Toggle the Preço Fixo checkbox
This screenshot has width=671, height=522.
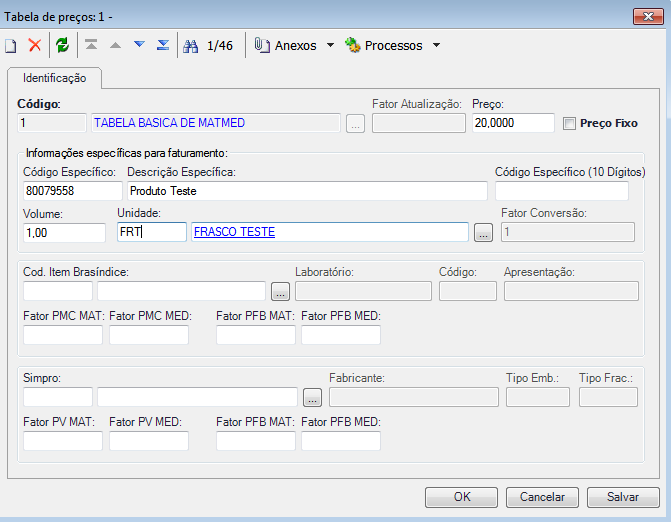coord(569,124)
